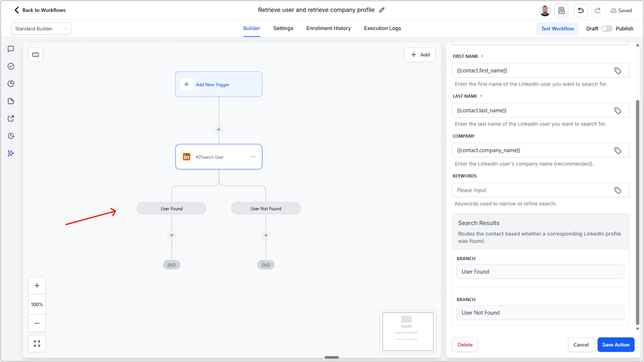Open the comments panel in the left sidebar

pyautogui.click(x=11, y=48)
